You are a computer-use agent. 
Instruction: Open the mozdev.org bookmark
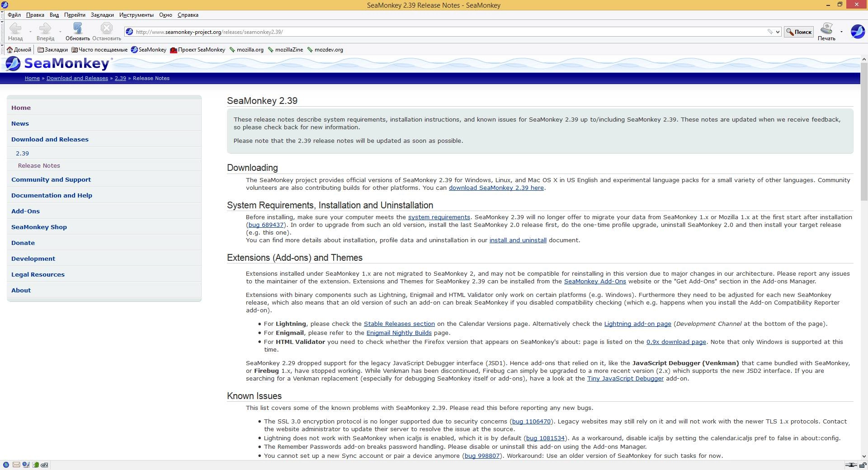click(x=325, y=50)
